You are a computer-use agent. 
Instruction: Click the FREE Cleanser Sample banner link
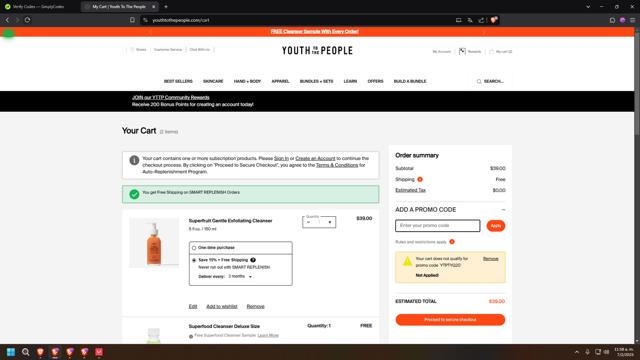click(x=314, y=31)
